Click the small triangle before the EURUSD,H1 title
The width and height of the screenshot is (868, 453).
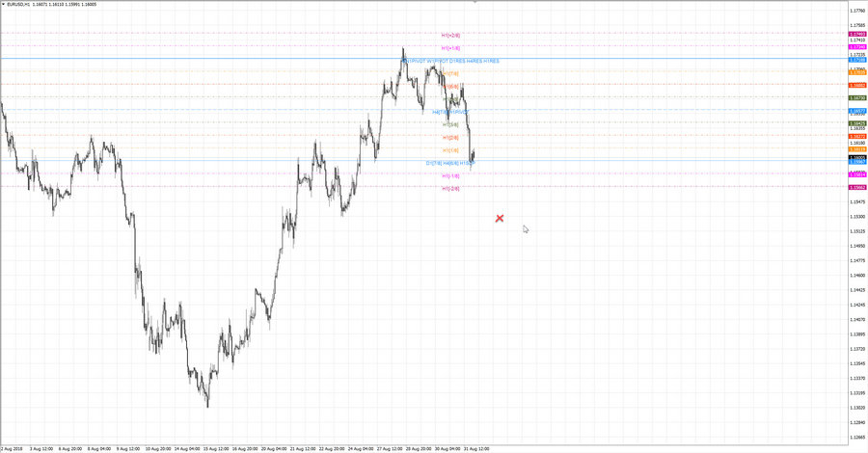point(3,4)
